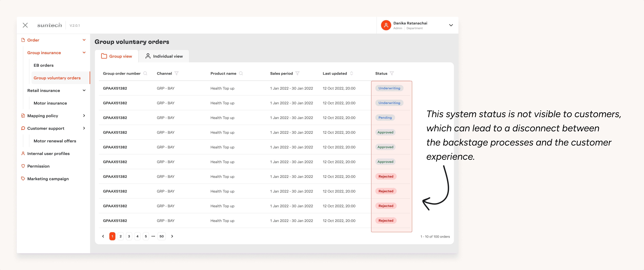Click the Product name search icon
The image size is (644, 270).
coord(241,73)
